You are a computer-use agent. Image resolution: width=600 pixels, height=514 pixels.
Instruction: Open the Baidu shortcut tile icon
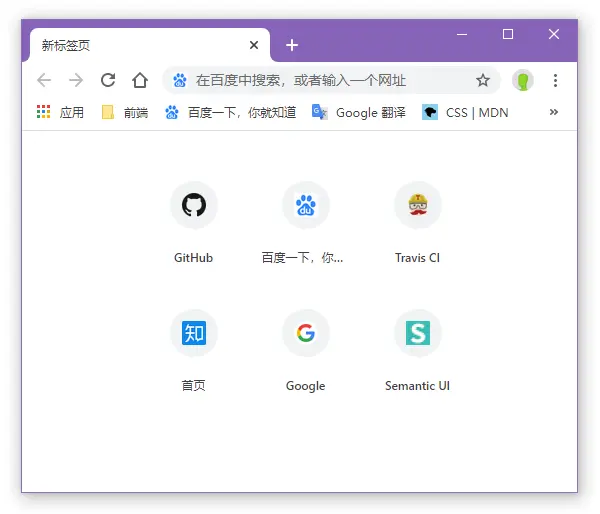click(306, 205)
